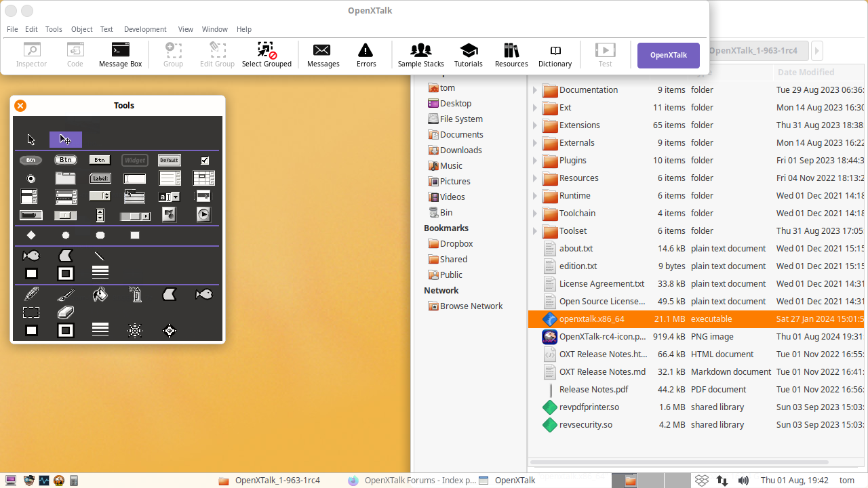Image resolution: width=868 pixels, height=488 pixels.
Task: Select the brush paint tool
Action: (66, 294)
